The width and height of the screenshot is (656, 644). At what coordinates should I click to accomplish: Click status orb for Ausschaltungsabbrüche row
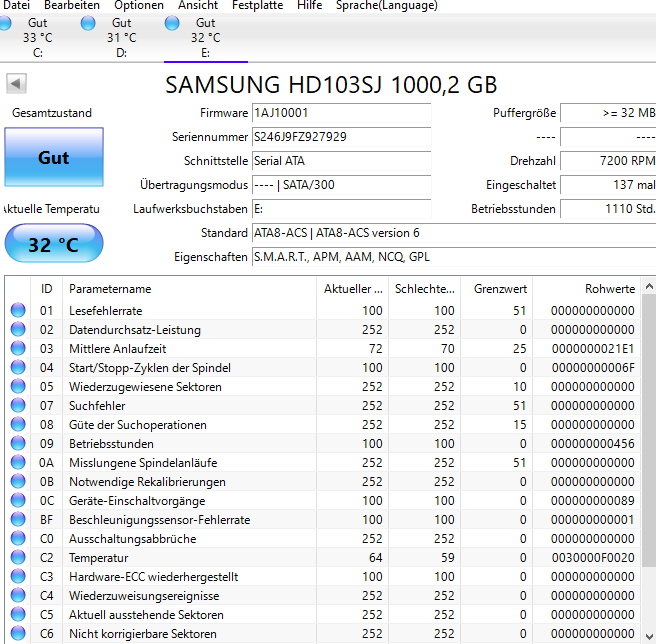click(18, 539)
